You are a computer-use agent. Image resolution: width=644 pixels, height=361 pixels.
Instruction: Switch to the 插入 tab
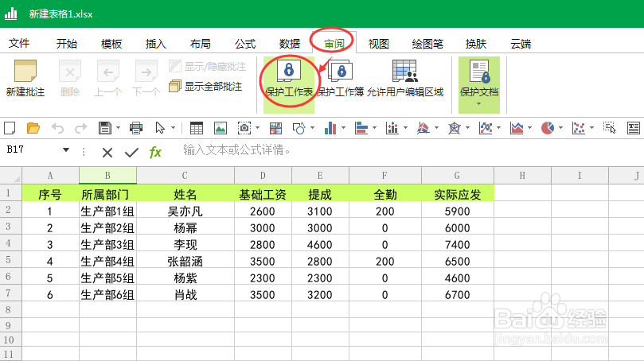coord(156,44)
